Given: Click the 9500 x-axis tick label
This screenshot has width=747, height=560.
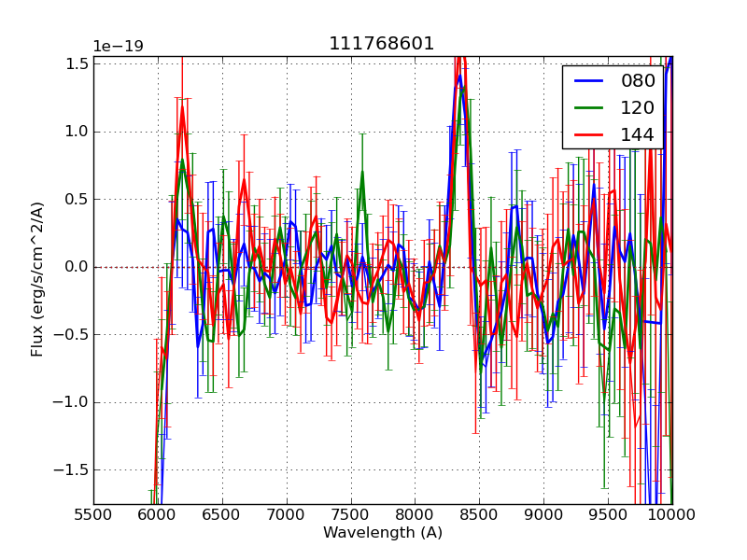Looking at the screenshot, I should tap(608, 514).
